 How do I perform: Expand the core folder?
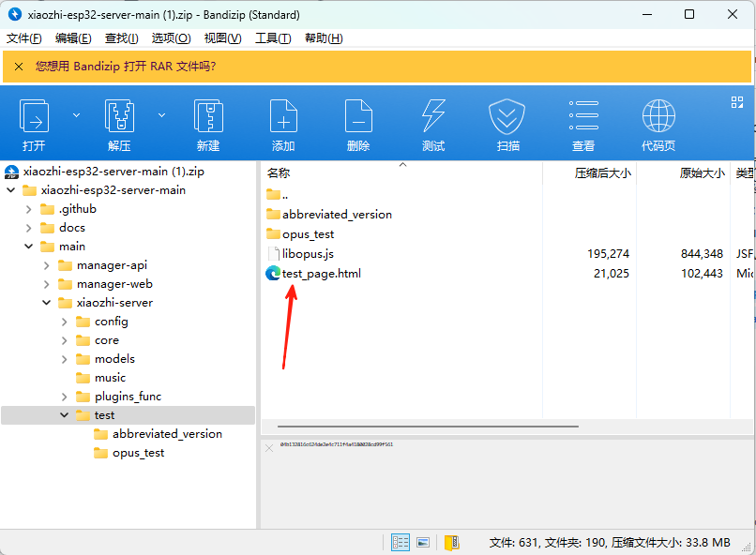tap(64, 340)
